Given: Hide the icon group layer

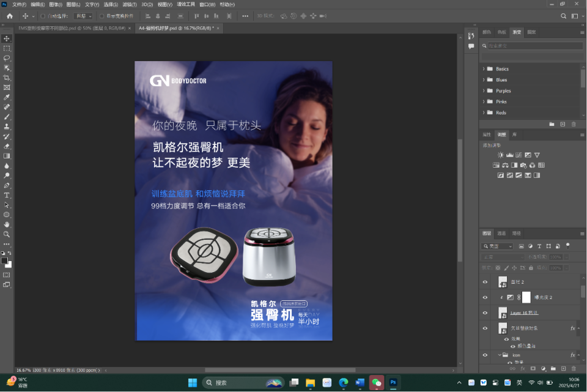Looking at the screenshot, I should [485, 355].
